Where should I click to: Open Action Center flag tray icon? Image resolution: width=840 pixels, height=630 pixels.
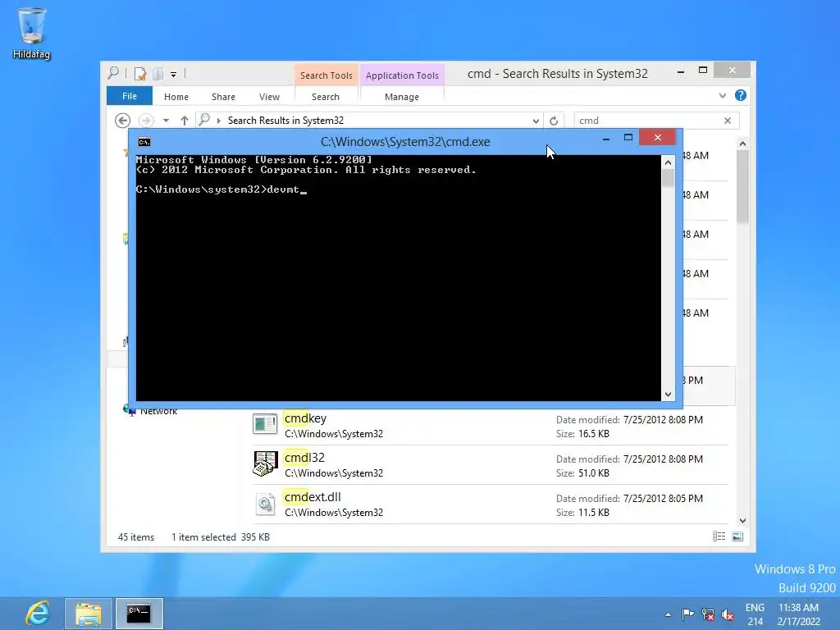click(x=688, y=614)
